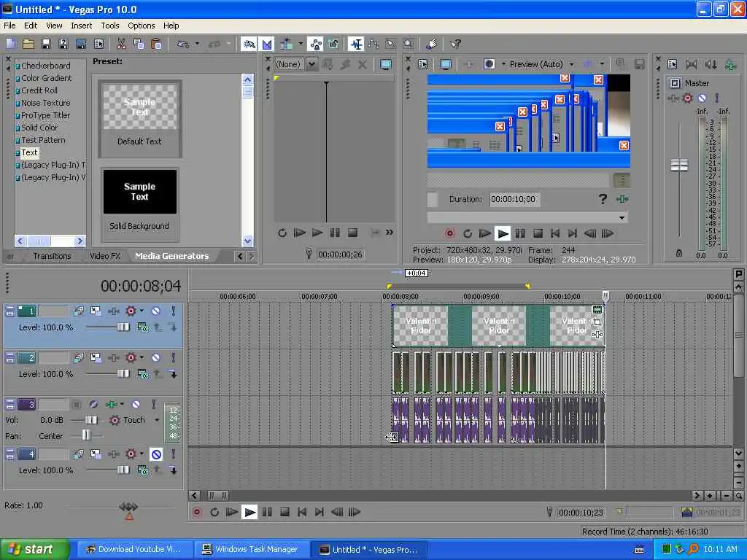Open the Options menu

point(141,26)
